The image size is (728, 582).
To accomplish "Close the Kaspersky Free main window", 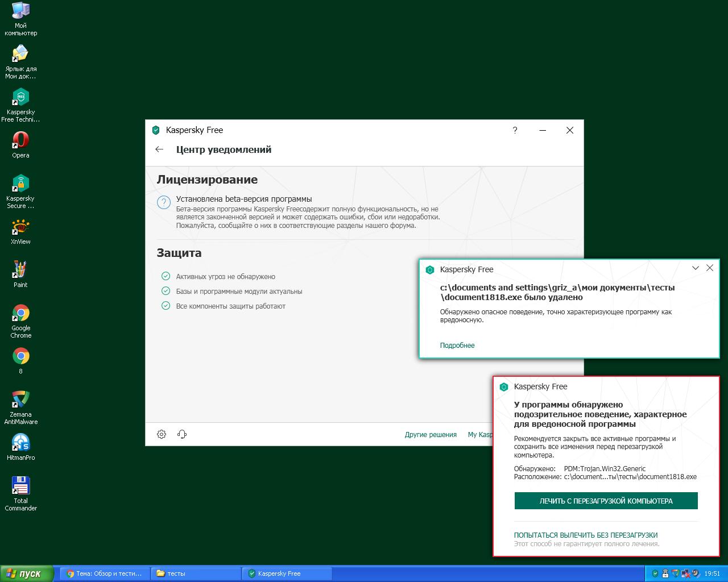I will 569,130.
